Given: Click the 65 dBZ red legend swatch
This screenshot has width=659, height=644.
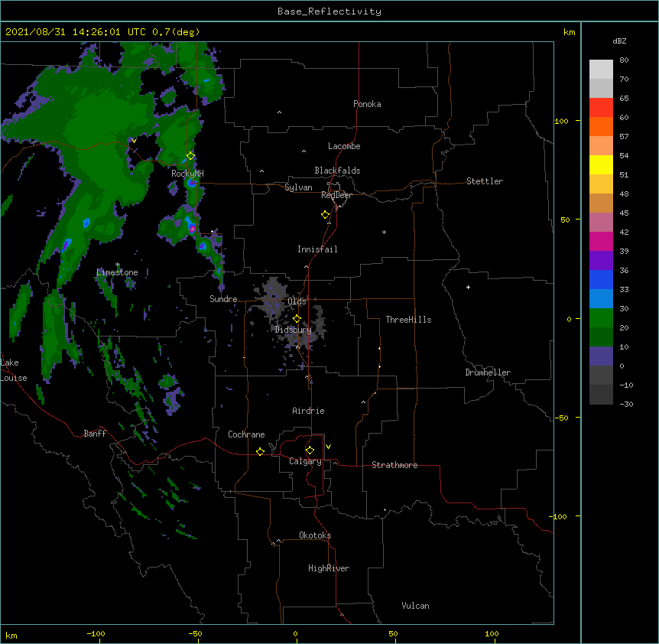Looking at the screenshot, I should point(601,107).
